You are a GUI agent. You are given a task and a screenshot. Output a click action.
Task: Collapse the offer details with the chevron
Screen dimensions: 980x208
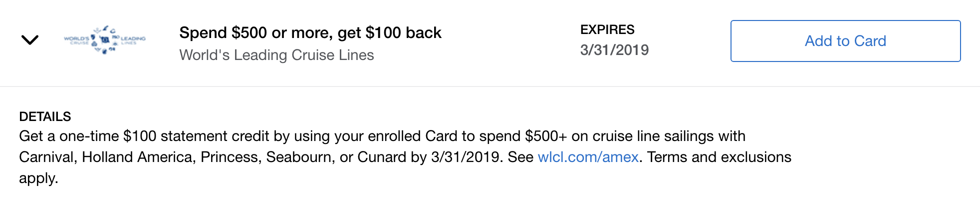[x=30, y=40]
